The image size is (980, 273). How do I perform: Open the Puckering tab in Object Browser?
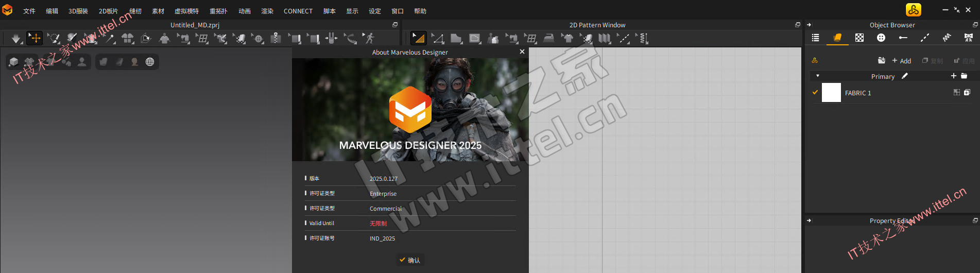(947, 38)
